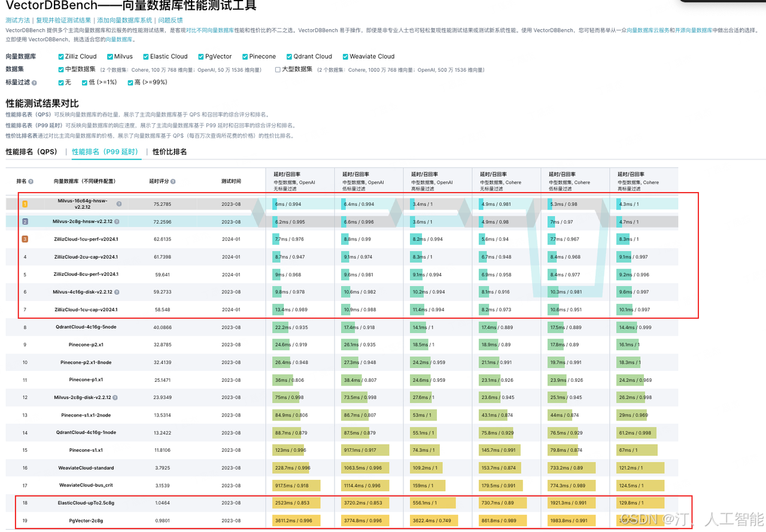Click the 1.0464 latency score cell
Screen dimensions: 766x532
(x=162, y=503)
